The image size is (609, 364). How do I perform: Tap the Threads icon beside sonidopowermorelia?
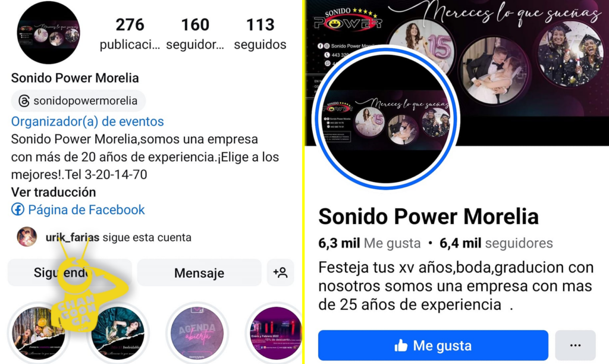tap(24, 101)
